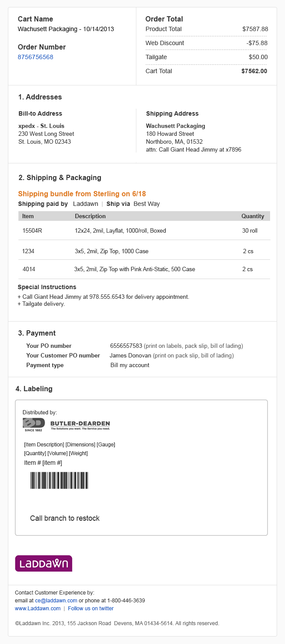
Task: Open order number 8756756568 link
Action: tap(36, 57)
